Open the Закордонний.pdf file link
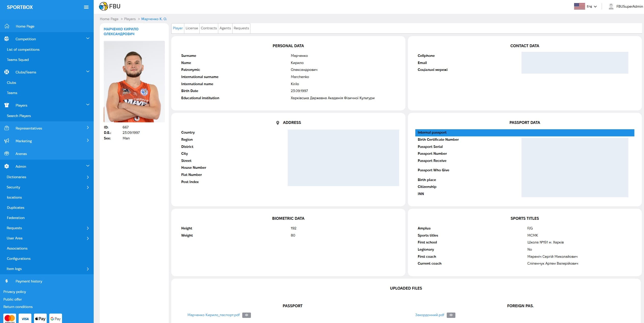This screenshot has height=323, width=644. pyautogui.click(x=430, y=315)
